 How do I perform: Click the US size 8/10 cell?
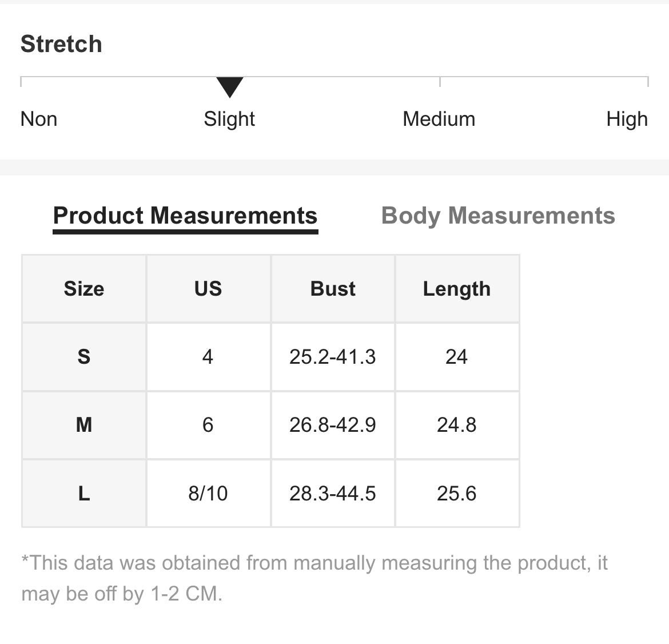[x=208, y=493]
